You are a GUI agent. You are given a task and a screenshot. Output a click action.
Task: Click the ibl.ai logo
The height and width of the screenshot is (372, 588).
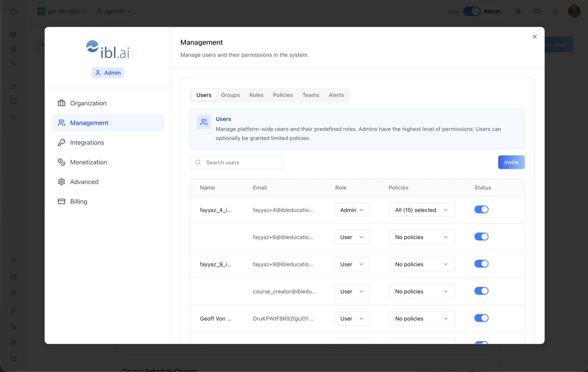[x=108, y=49]
